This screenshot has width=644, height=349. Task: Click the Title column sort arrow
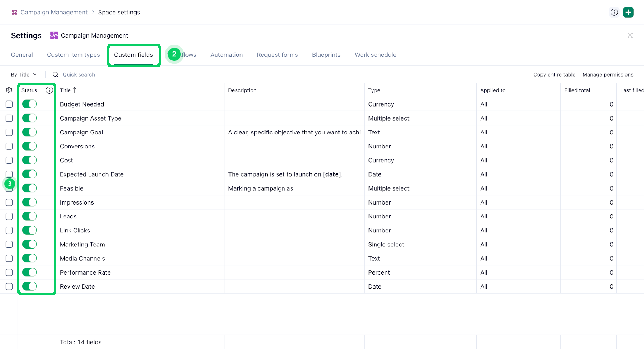pos(74,90)
